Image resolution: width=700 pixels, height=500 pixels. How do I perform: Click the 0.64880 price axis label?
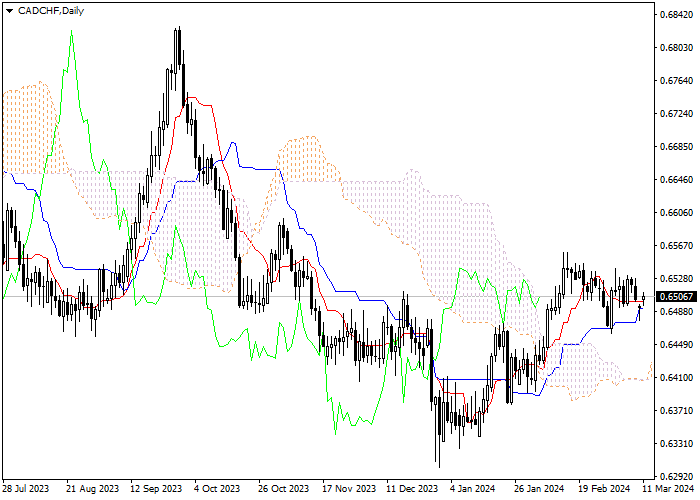click(676, 312)
